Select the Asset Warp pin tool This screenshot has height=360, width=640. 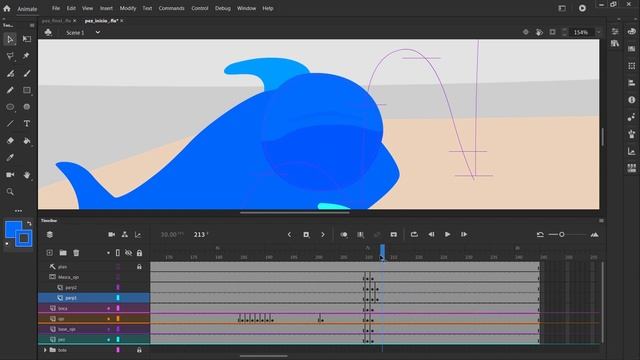[27, 56]
